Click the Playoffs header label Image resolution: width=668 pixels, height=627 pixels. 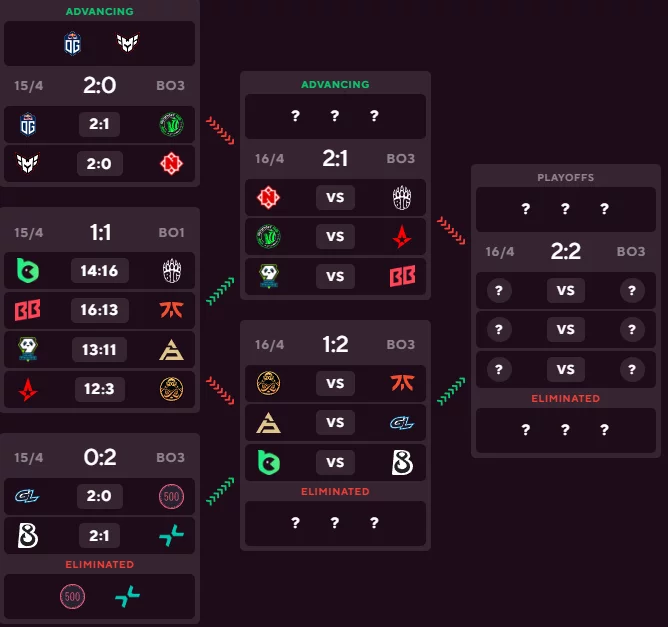pyautogui.click(x=565, y=177)
